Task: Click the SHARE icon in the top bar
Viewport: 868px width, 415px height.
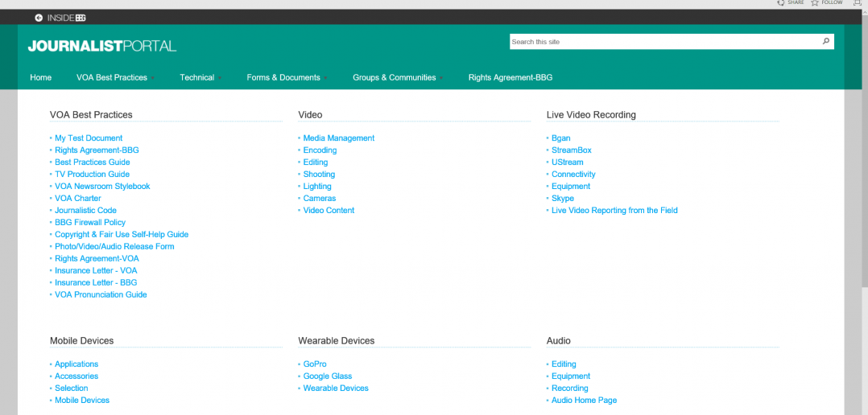Action: (780, 2)
